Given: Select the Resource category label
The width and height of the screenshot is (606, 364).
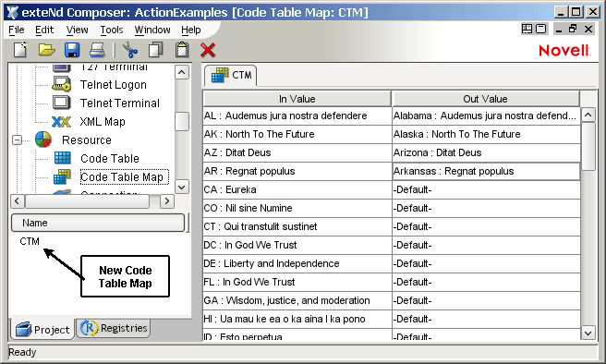Looking at the screenshot, I should point(87,140).
